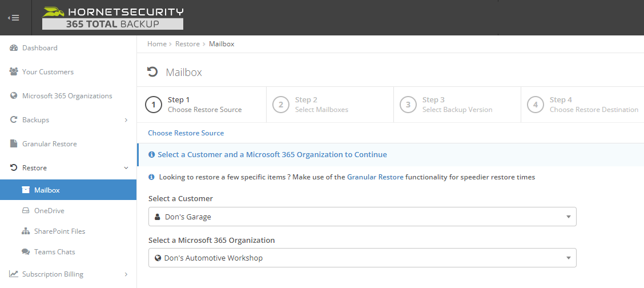Click the SharePoint Files sitemap icon
Image resolution: width=644 pixels, height=288 pixels.
pos(26,231)
